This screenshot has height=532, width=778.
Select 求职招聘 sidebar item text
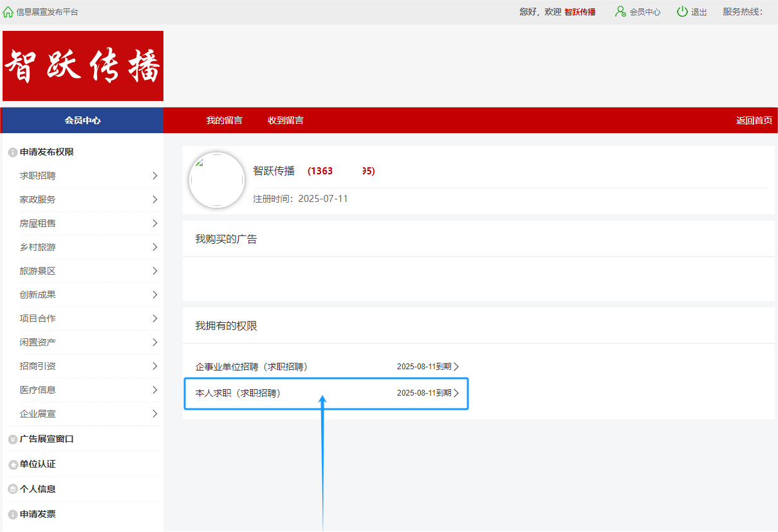(x=38, y=176)
